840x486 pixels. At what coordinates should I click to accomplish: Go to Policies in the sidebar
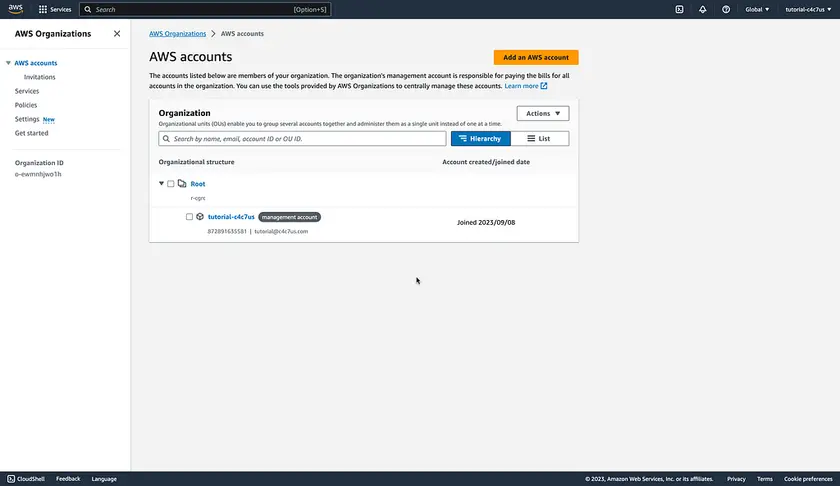click(x=26, y=105)
